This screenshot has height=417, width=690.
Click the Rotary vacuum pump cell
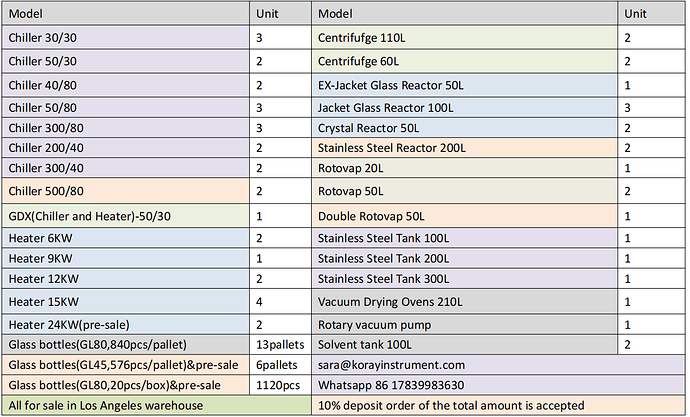click(x=466, y=325)
